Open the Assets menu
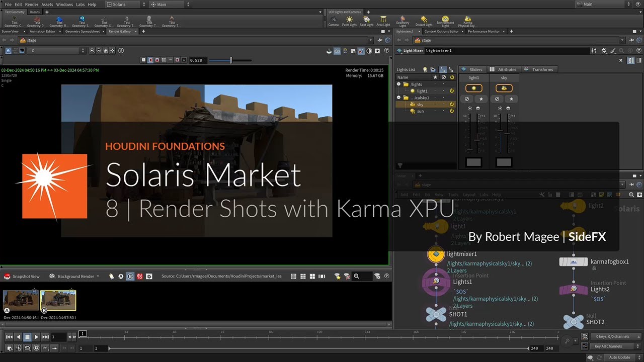Image resolution: width=644 pixels, height=362 pixels. point(47,5)
